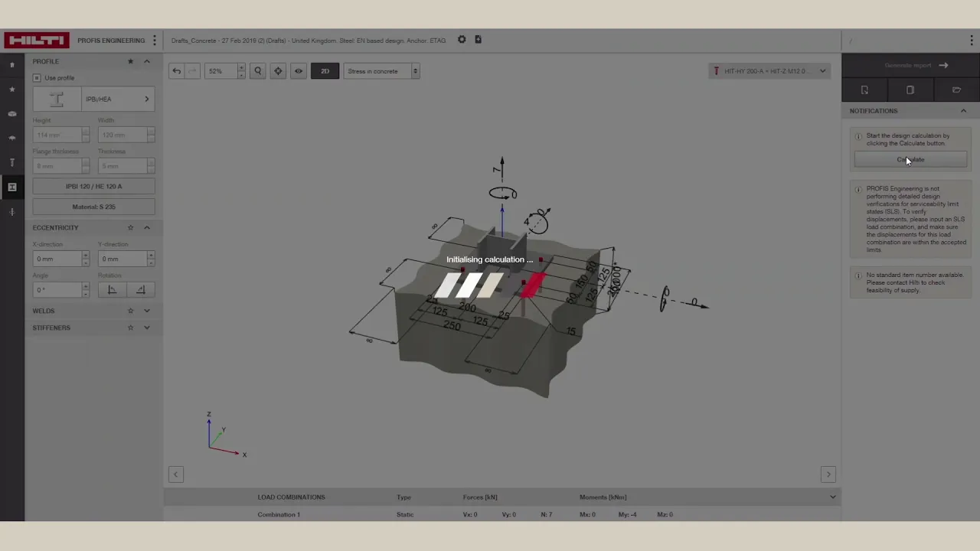This screenshot has height=551, width=980.
Task: Rotate profile counterclockwise icon
Action: [x=112, y=290]
